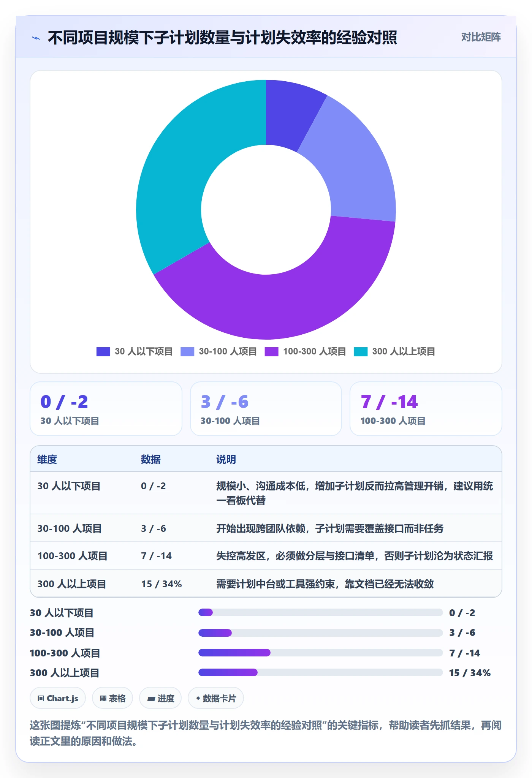Click the Chart.js tag chip
532x778 pixels.
coord(58,698)
